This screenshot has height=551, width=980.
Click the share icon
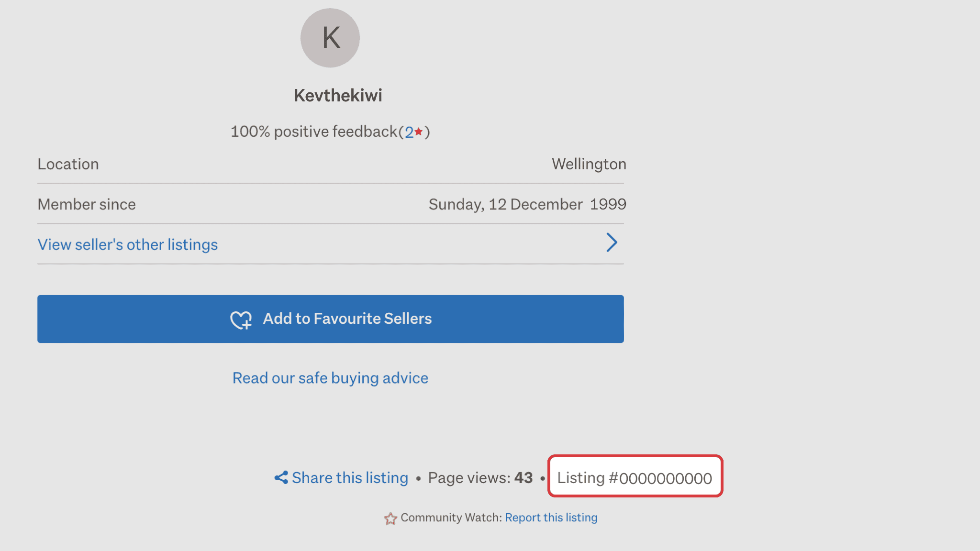click(x=281, y=477)
